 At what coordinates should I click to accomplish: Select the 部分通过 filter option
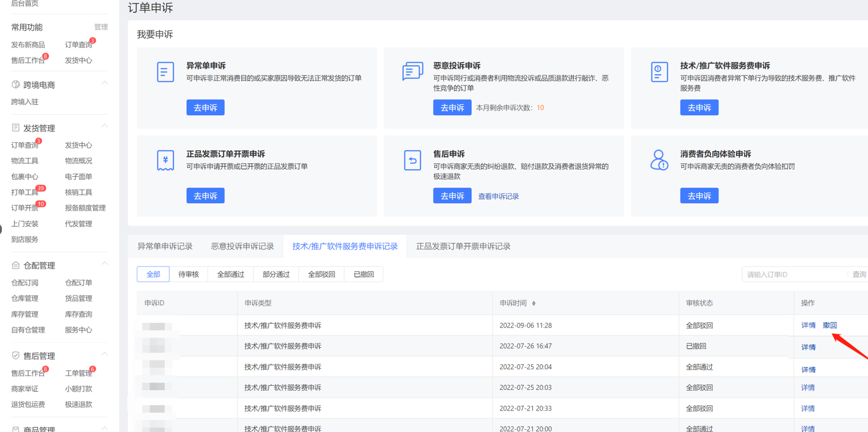275,274
